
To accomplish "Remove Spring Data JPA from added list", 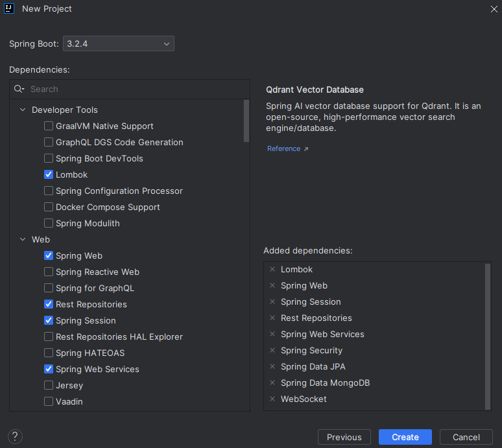I will click(272, 367).
